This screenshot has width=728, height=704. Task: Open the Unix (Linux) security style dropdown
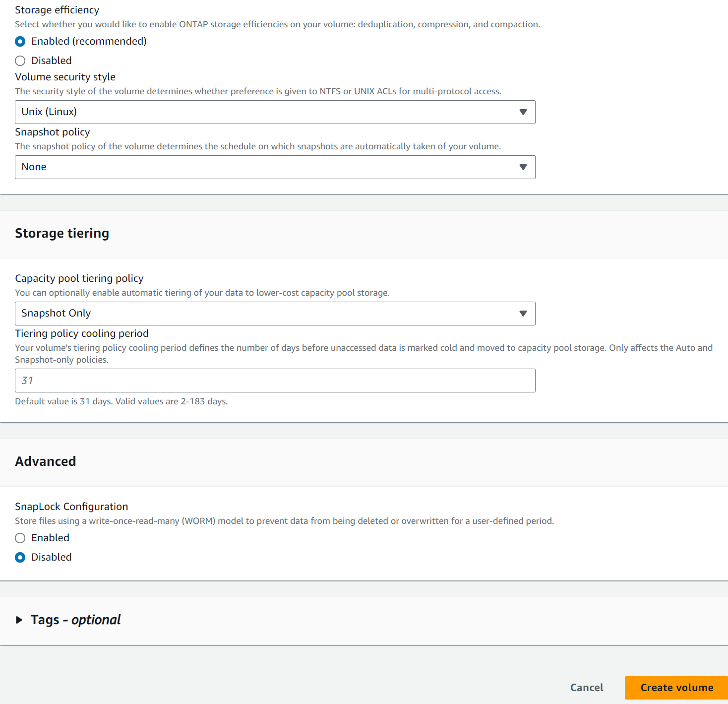tap(275, 112)
